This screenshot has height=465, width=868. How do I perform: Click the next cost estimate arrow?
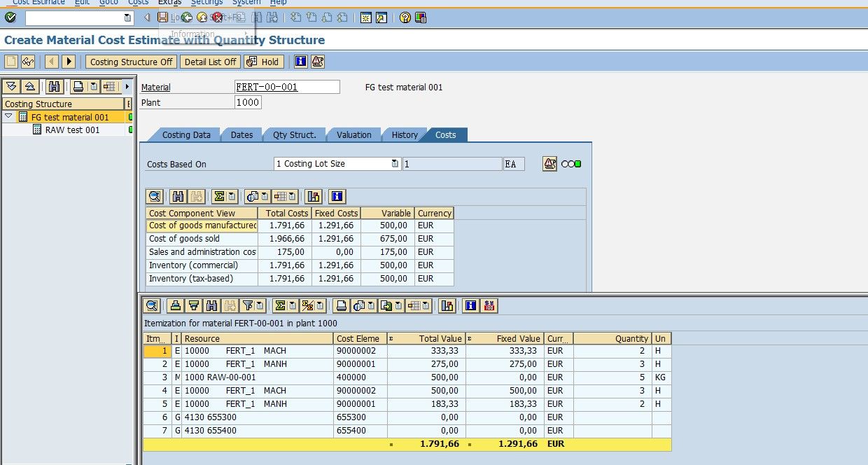pos(69,62)
